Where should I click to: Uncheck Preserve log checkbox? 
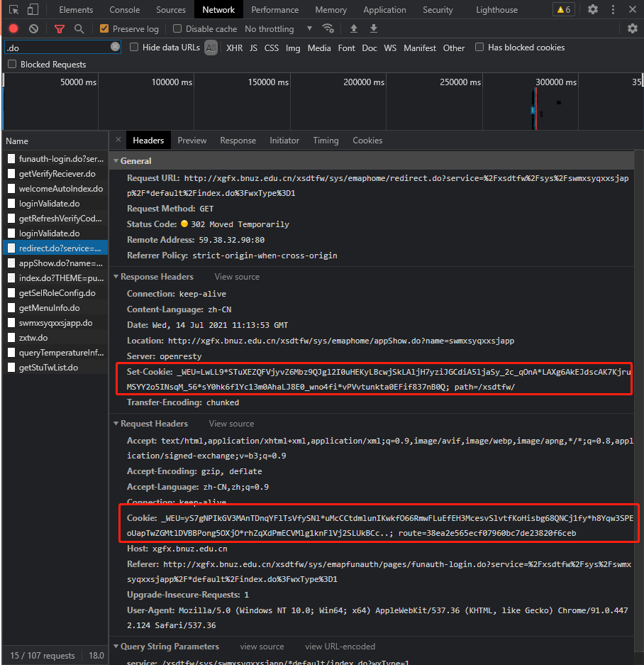click(x=104, y=28)
